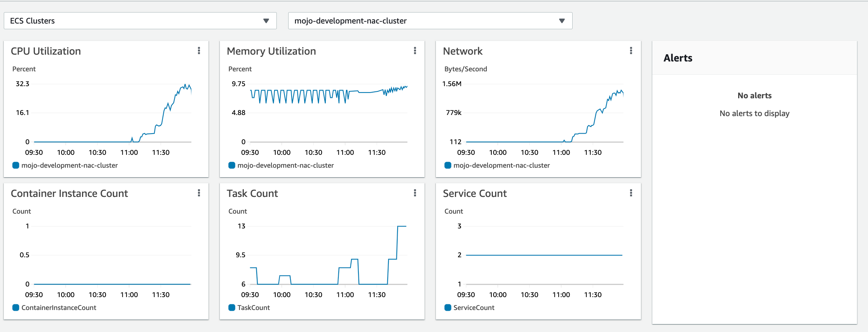Screen dimensions: 868x332
Task: Open the Memory Utilization options menu
Action: 415,51
